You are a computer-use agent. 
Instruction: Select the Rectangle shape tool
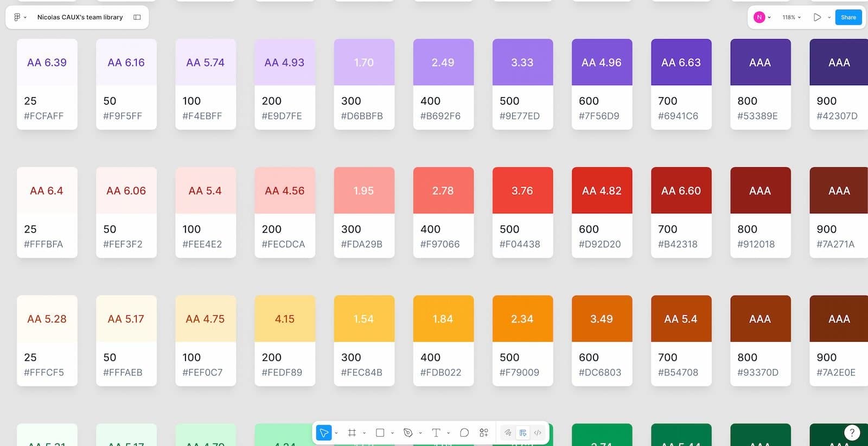click(x=380, y=432)
